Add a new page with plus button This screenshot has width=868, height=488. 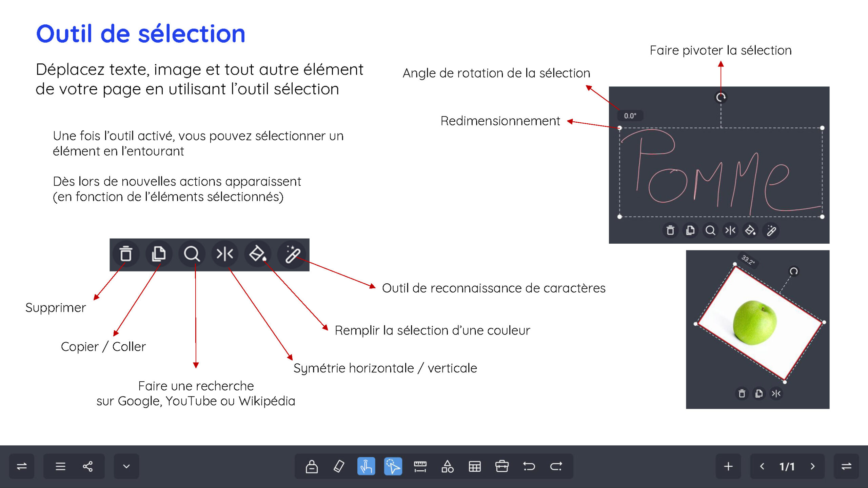728,466
